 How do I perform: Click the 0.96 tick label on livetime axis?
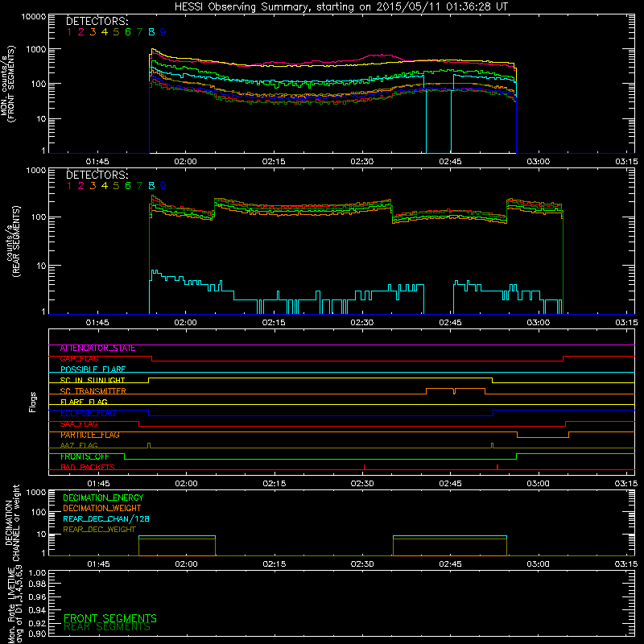click(37, 597)
